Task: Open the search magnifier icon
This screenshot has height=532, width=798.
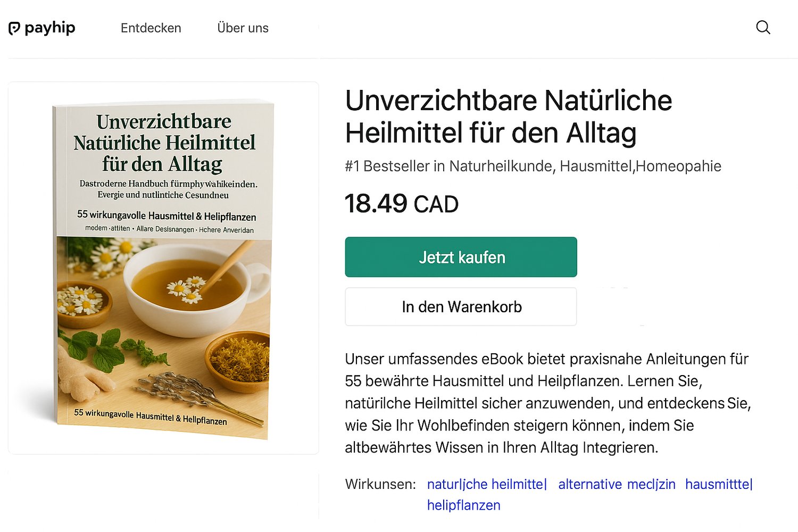Action: (x=763, y=28)
